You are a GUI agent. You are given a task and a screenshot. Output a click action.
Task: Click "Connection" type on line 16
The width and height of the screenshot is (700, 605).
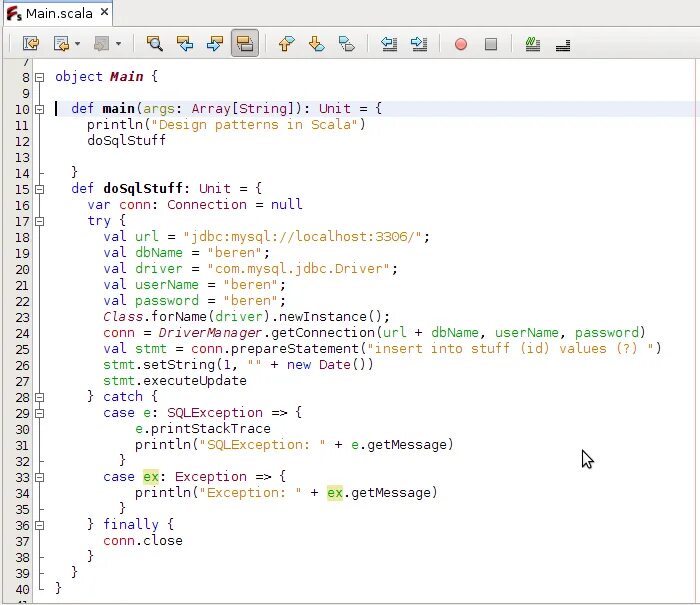coord(207,204)
